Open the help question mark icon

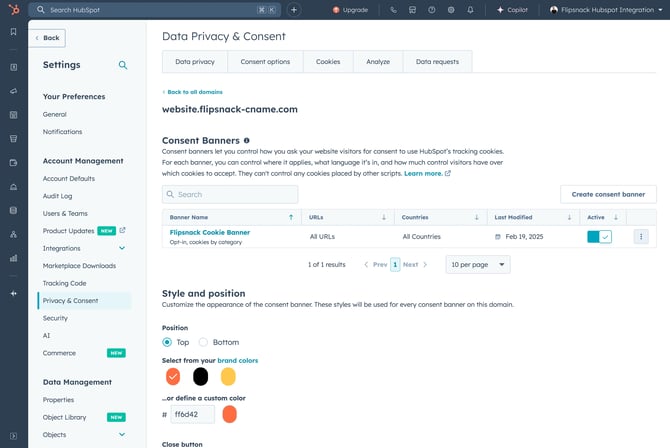(432, 9)
